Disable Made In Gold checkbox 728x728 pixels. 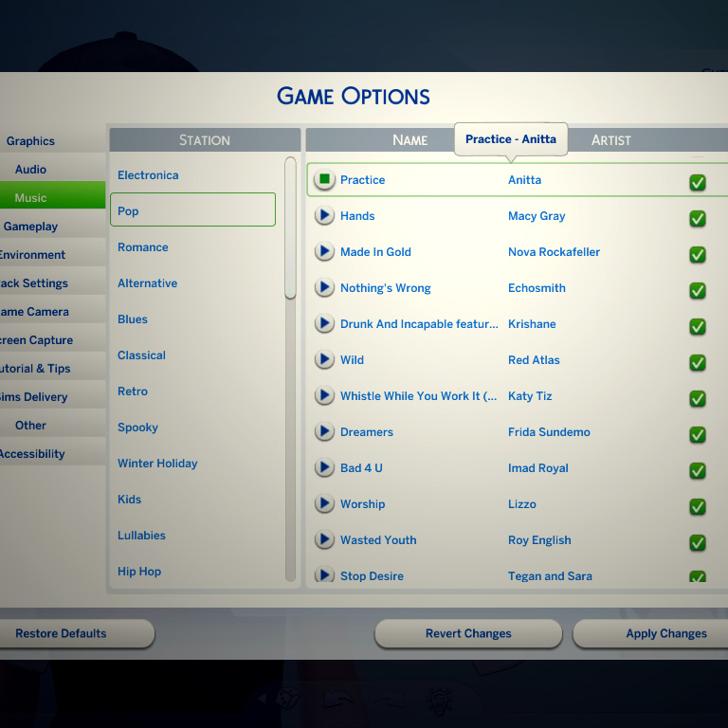(698, 254)
